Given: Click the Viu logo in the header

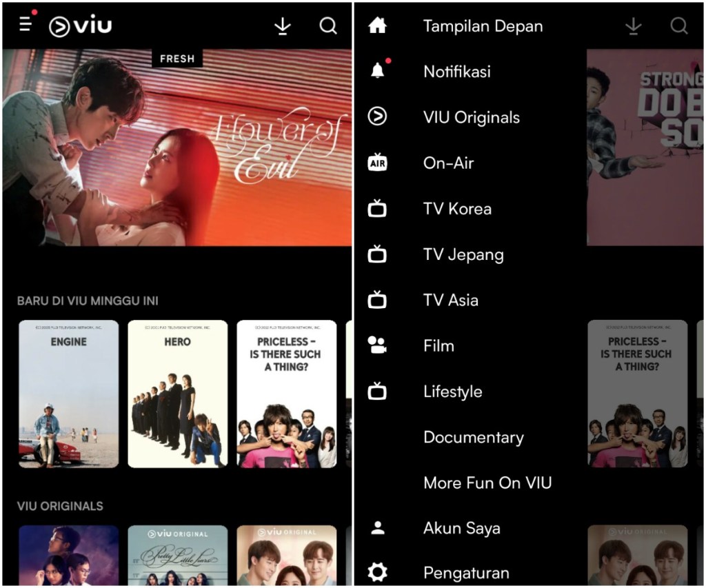Looking at the screenshot, I should 81,26.
